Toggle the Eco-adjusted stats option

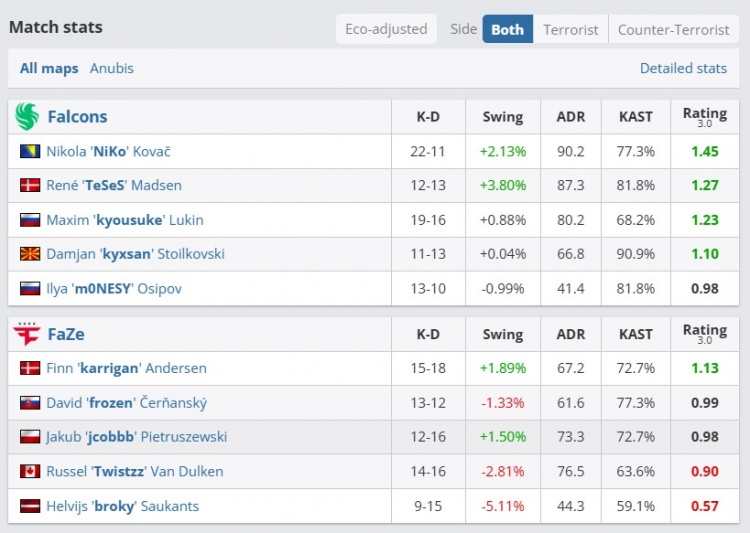386,29
